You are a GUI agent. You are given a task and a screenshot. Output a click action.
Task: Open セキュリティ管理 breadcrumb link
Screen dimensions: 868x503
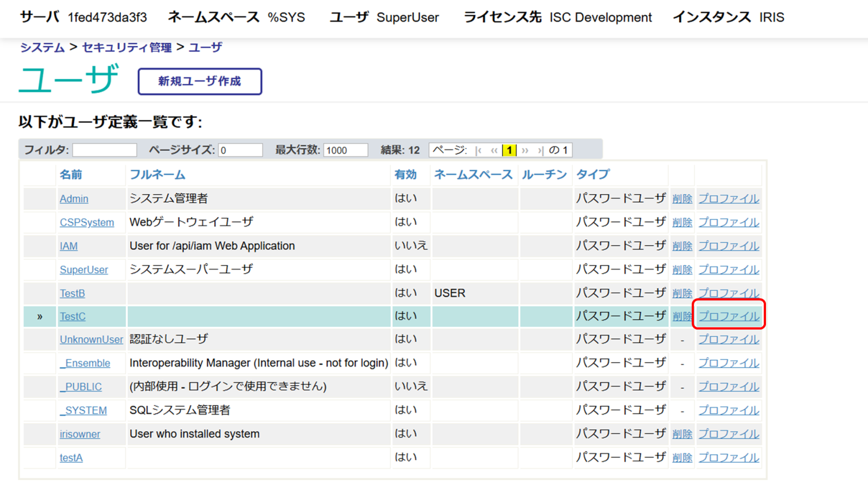click(x=126, y=48)
